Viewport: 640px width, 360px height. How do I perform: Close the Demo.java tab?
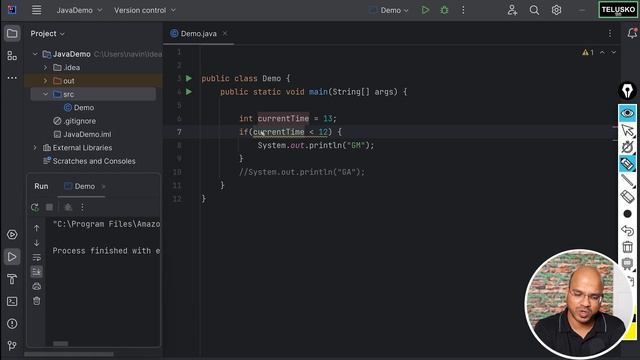(x=225, y=33)
